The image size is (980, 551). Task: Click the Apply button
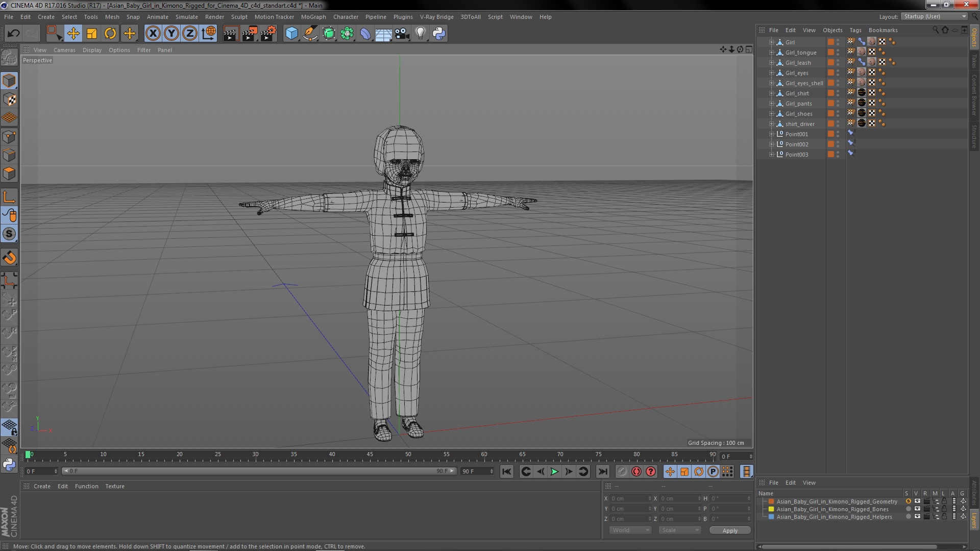click(x=730, y=531)
